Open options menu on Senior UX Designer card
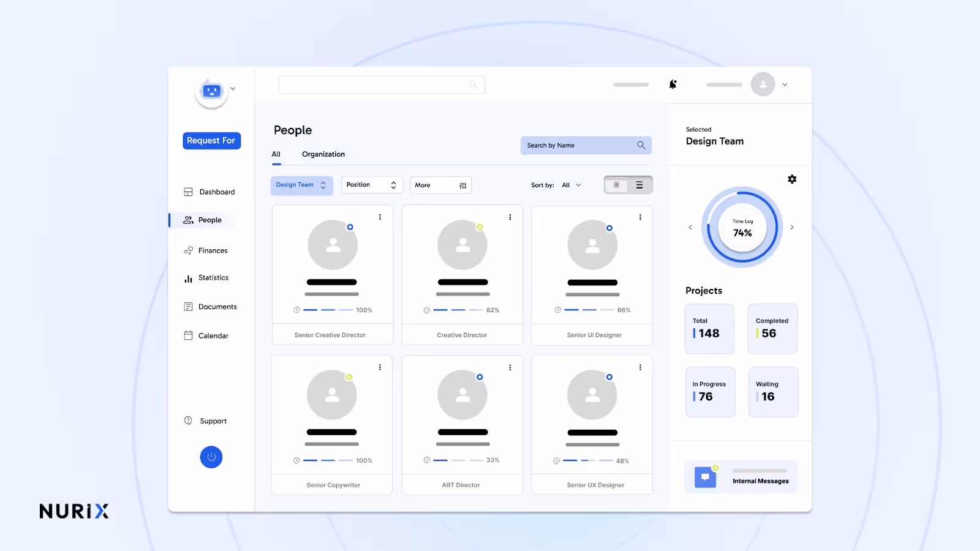Viewport: 980px width, 551px height. [x=640, y=367]
